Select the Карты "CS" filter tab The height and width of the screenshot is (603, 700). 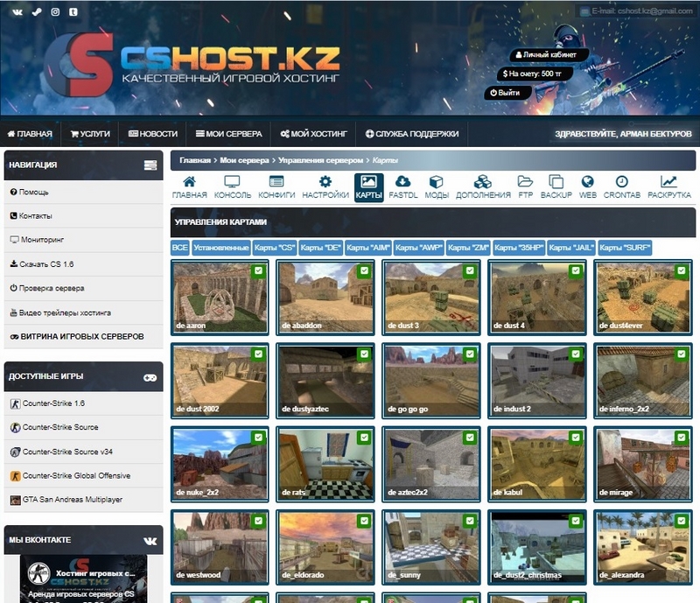click(275, 248)
